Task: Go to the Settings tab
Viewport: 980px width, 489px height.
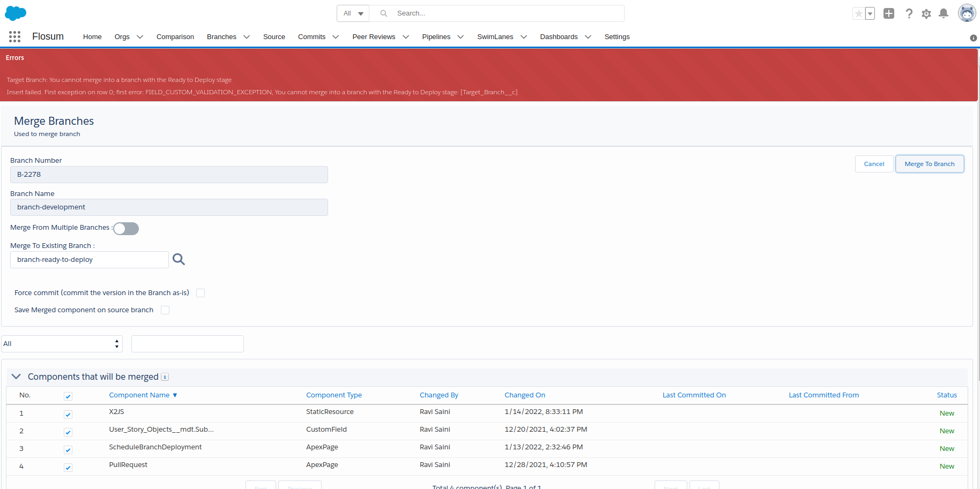Action: tap(617, 37)
